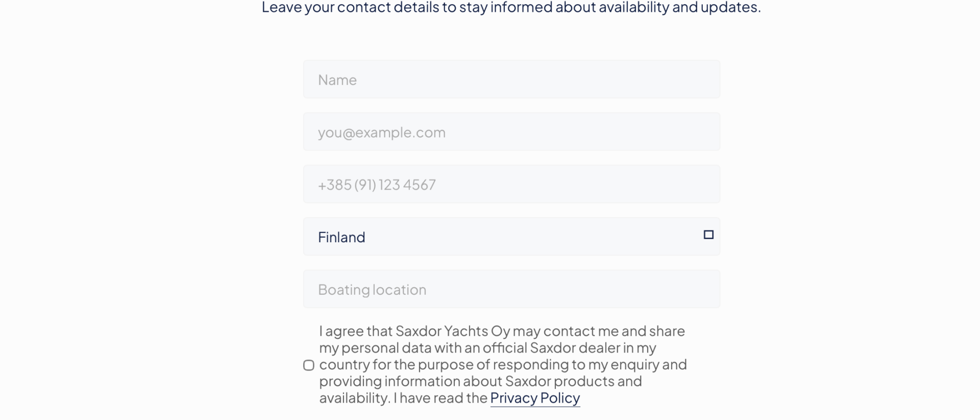980x420 pixels.
Task: Focus the you@example.com email field
Action: (511, 132)
